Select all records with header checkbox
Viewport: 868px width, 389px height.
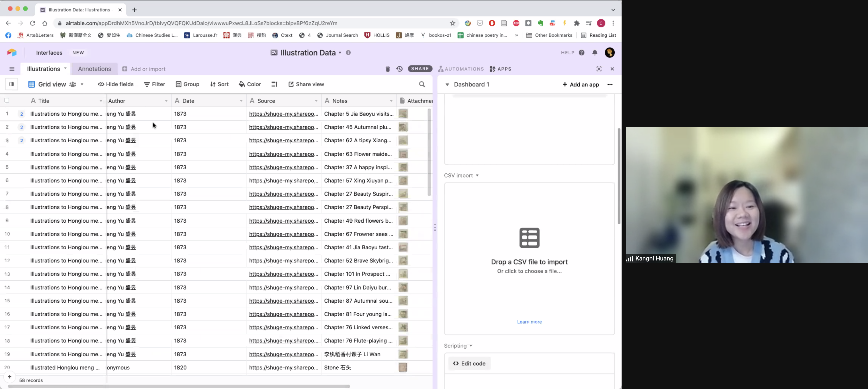click(x=7, y=100)
